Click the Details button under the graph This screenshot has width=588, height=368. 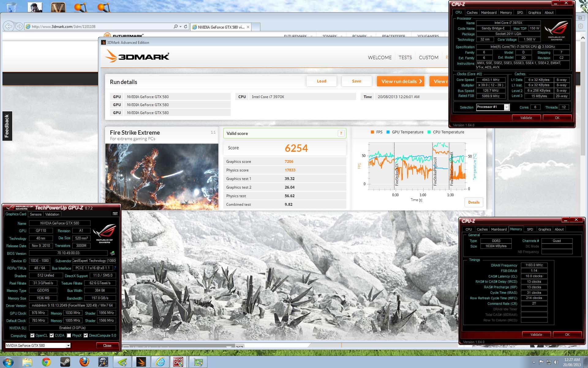[x=474, y=202]
